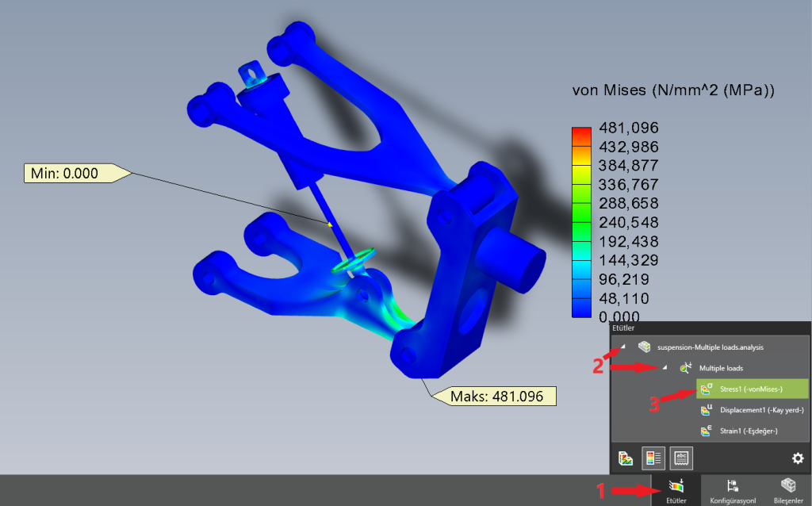The height and width of the screenshot is (506, 812).
Task: Click the Strain1 epsilon plot icon
Action: point(706,431)
